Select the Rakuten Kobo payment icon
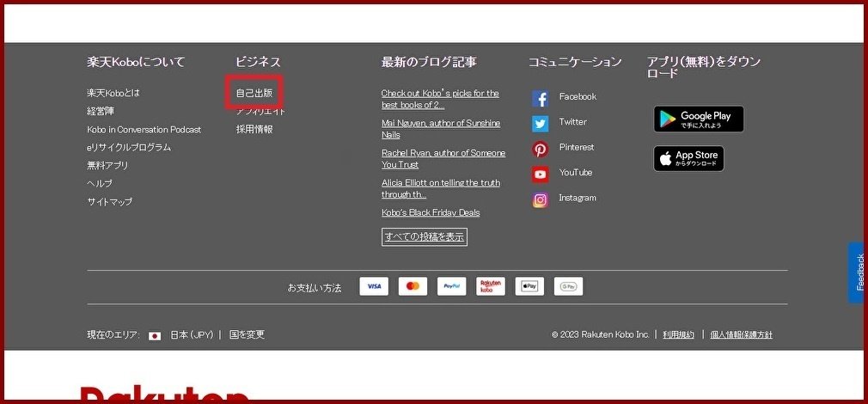Image resolution: width=868 pixels, height=404 pixels. tap(491, 286)
